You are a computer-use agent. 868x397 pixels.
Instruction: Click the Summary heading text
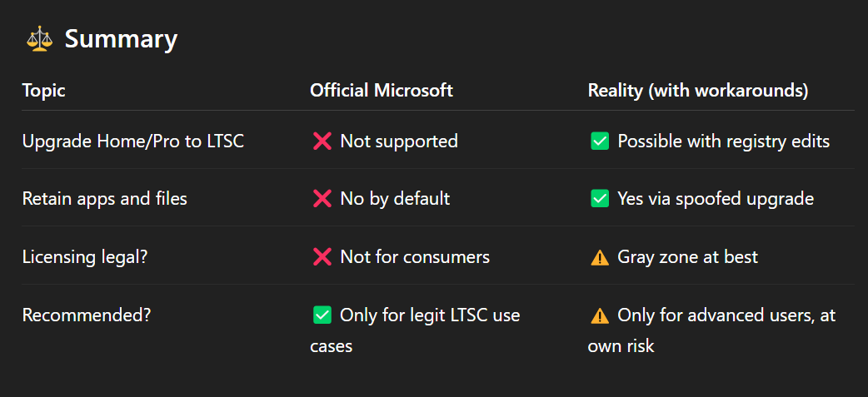pos(122,40)
